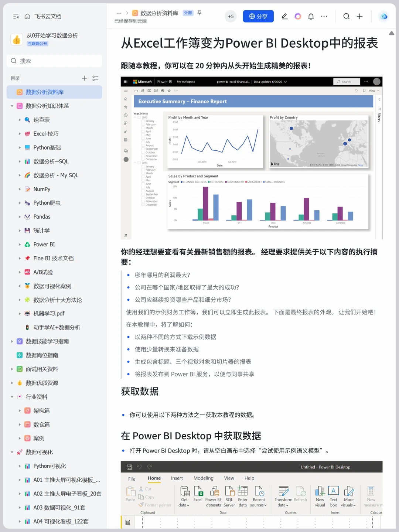Open the notification bell
The width and height of the screenshot is (399, 532).
(311, 16)
